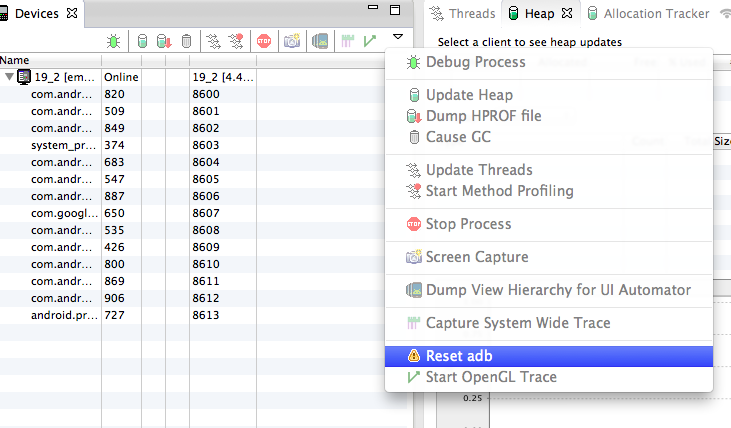Viewport: 731px width, 428px height.
Task: Select Reset adb from the menu
Action: pyautogui.click(x=459, y=356)
